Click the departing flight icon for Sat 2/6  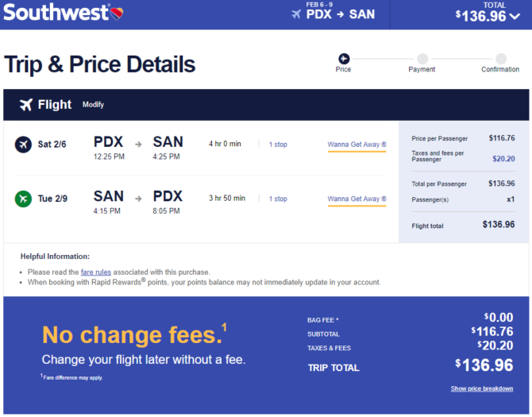click(23, 145)
